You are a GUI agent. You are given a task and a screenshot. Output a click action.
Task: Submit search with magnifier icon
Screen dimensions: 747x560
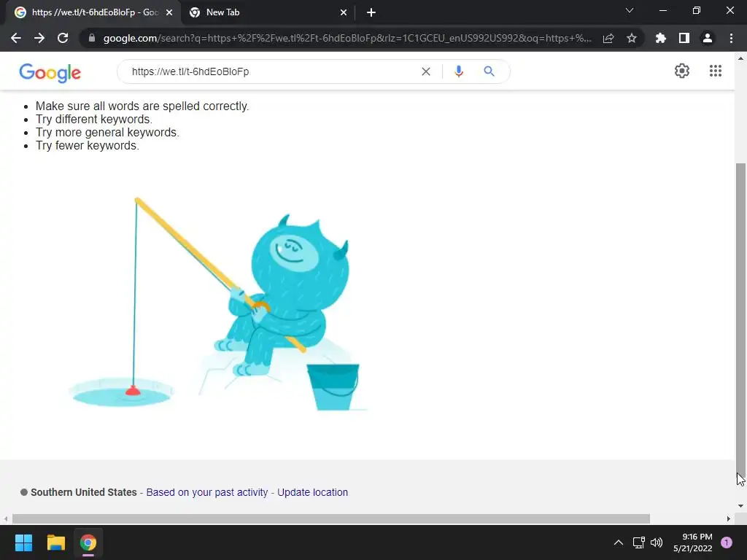coord(489,71)
